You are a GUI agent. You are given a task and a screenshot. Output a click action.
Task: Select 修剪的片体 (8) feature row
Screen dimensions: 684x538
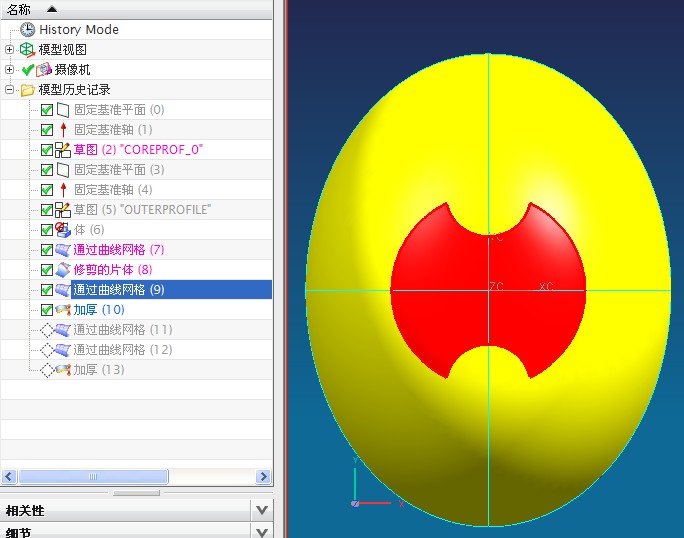[x=113, y=270]
